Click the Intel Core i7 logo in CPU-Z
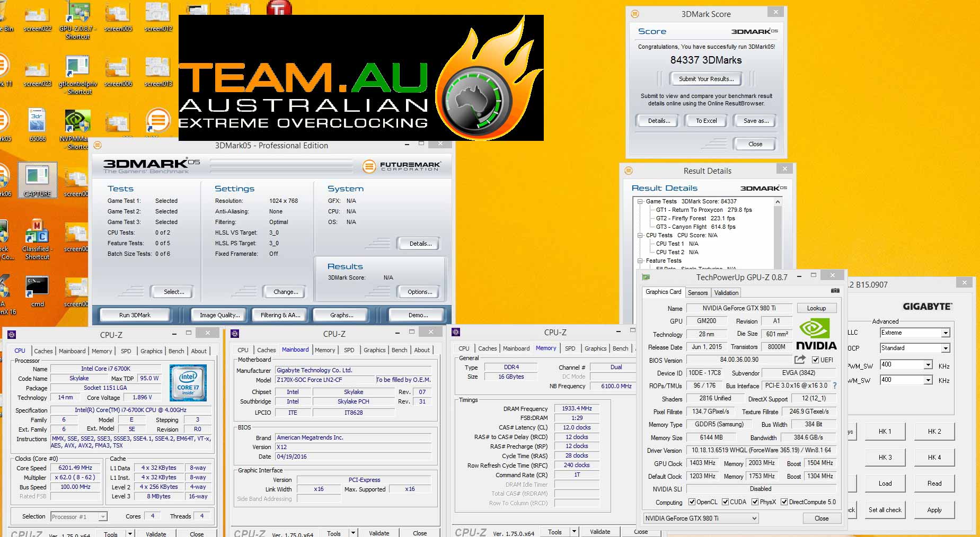 188,382
